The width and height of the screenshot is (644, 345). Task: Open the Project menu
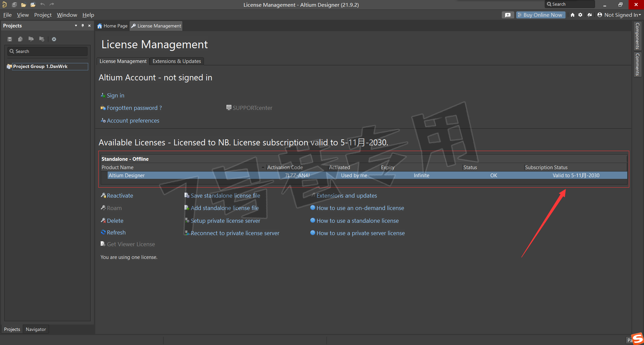pos(43,15)
